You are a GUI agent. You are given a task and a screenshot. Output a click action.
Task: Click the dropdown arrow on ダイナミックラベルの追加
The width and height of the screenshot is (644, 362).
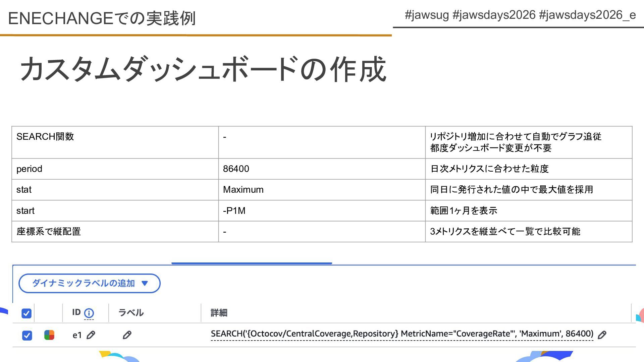point(145,283)
